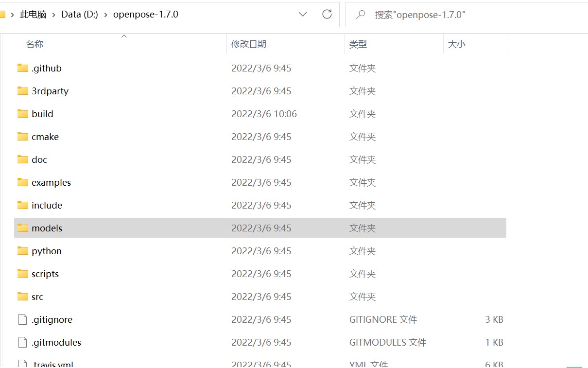Click 此电脑 in the breadcrumb bar
This screenshot has width=588, height=368.
(x=32, y=14)
